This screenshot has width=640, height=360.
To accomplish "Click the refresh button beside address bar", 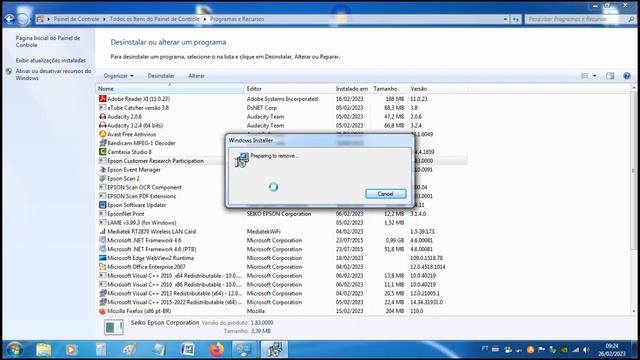I will 516,19.
